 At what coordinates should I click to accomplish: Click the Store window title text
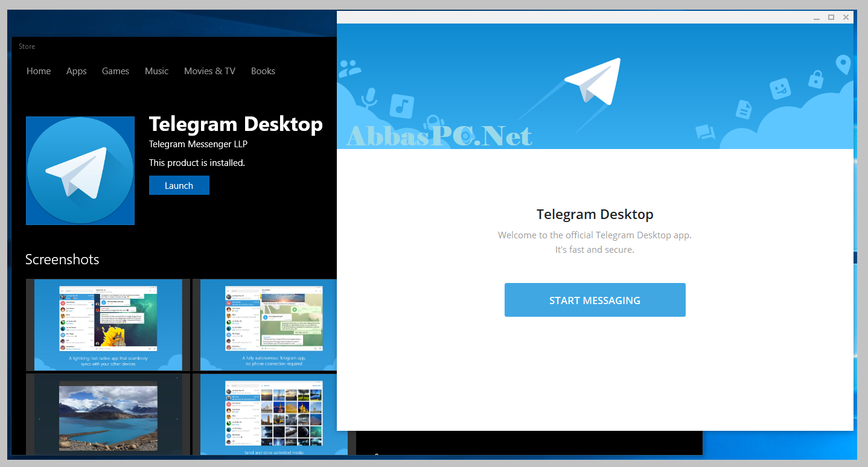tap(27, 46)
